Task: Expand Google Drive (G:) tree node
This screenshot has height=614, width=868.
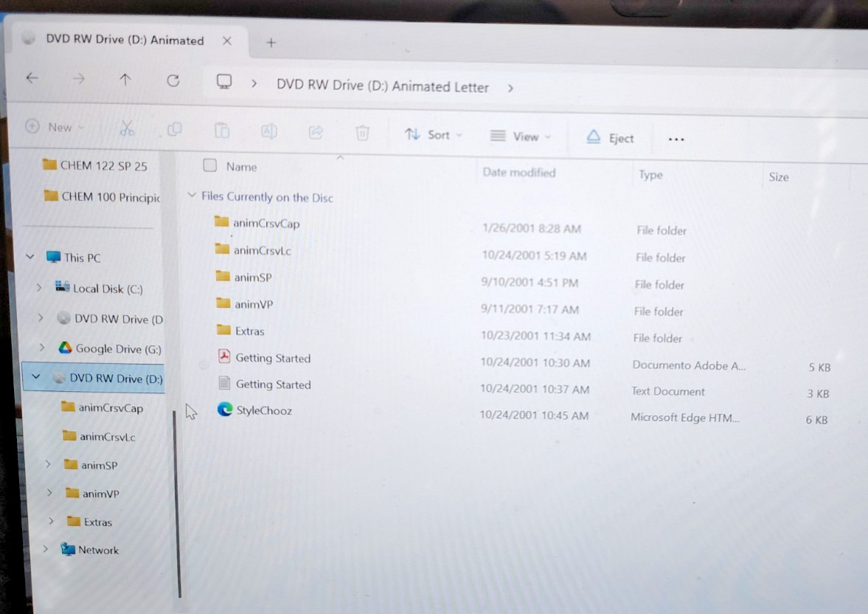Action: pos(41,348)
